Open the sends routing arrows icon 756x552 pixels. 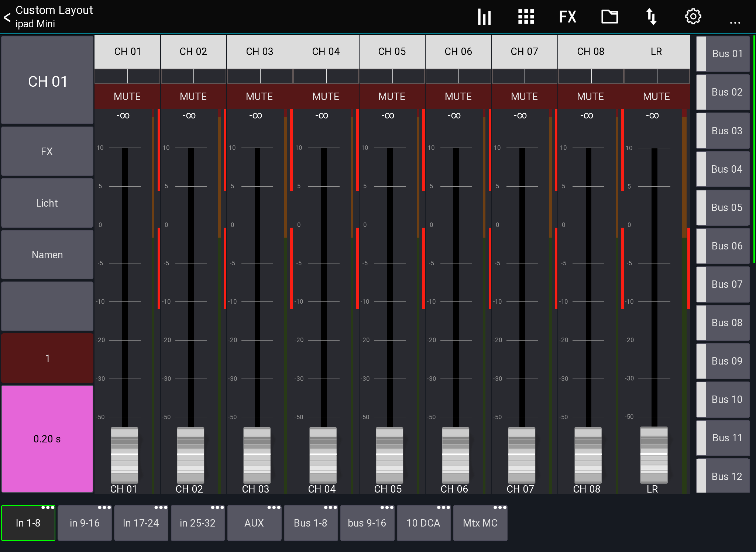651,16
